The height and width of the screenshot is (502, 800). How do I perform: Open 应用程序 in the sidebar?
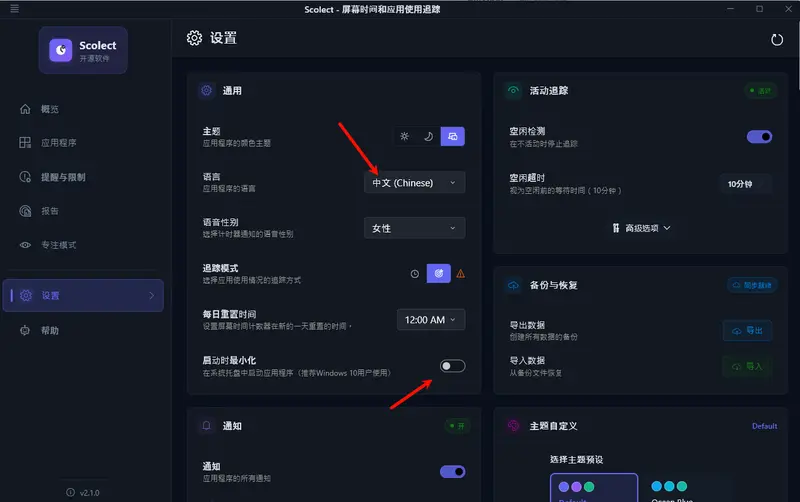pos(83,142)
